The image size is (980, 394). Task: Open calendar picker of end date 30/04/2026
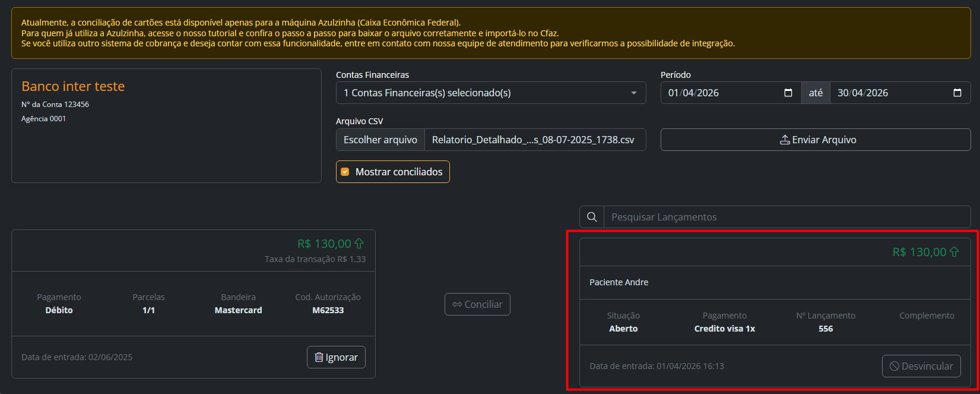pyautogui.click(x=957, y=93)
